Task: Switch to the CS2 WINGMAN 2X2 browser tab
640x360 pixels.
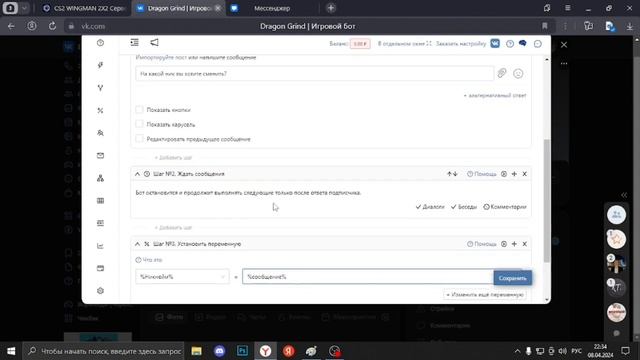Action: [x=84, y=8]
